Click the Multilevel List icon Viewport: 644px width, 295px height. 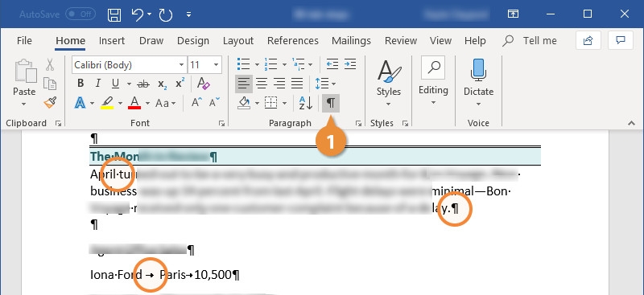[298, 64]
